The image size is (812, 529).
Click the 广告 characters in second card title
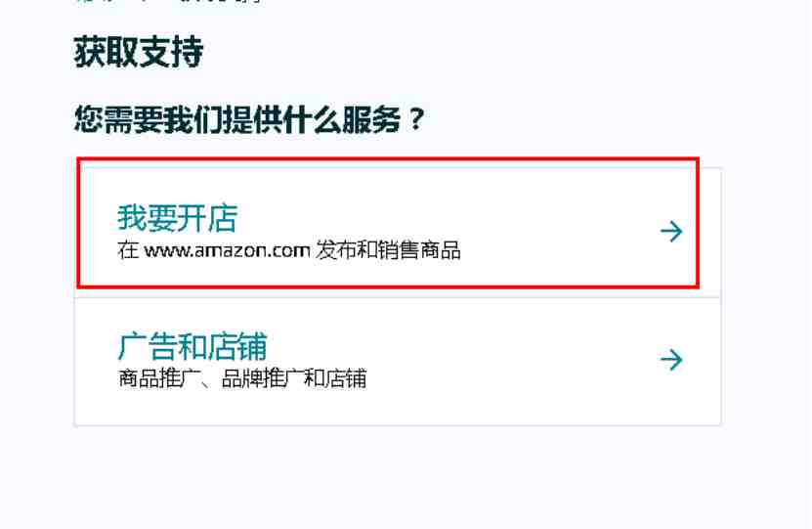click(148, 346)
